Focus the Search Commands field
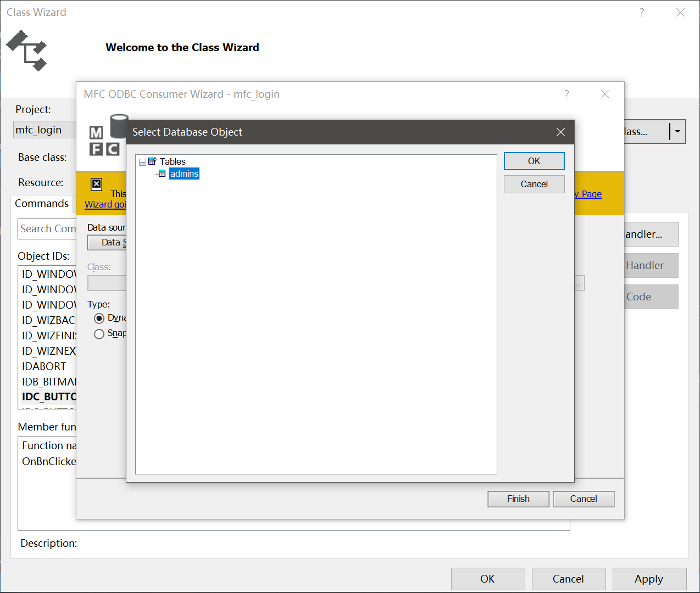The image size is (700, 593). [47, 228]
